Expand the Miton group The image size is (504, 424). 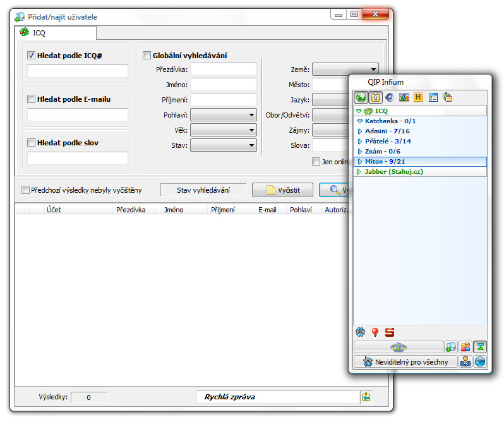tap(360, 162)
